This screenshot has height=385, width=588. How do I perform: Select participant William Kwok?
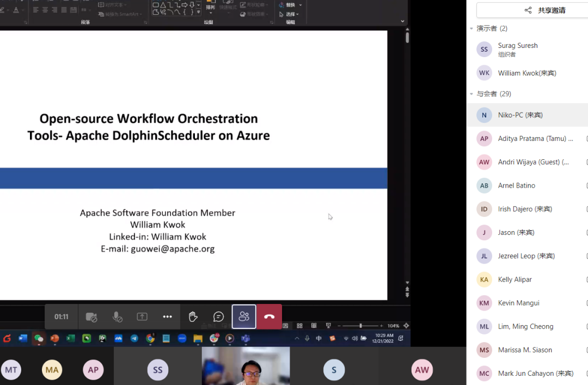[x=527, y=73]
